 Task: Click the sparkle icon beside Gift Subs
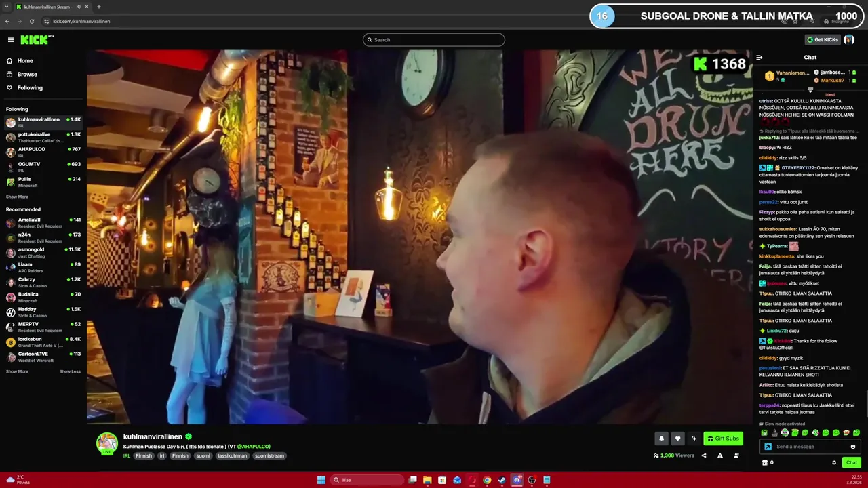(694, 439)
